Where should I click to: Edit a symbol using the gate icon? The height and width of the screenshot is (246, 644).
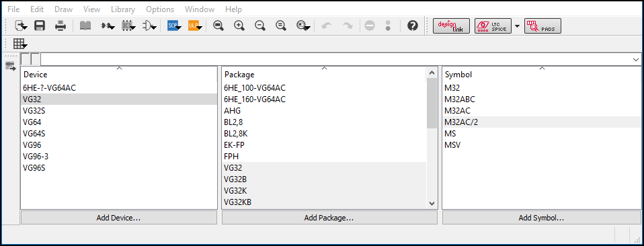point(149,26)
